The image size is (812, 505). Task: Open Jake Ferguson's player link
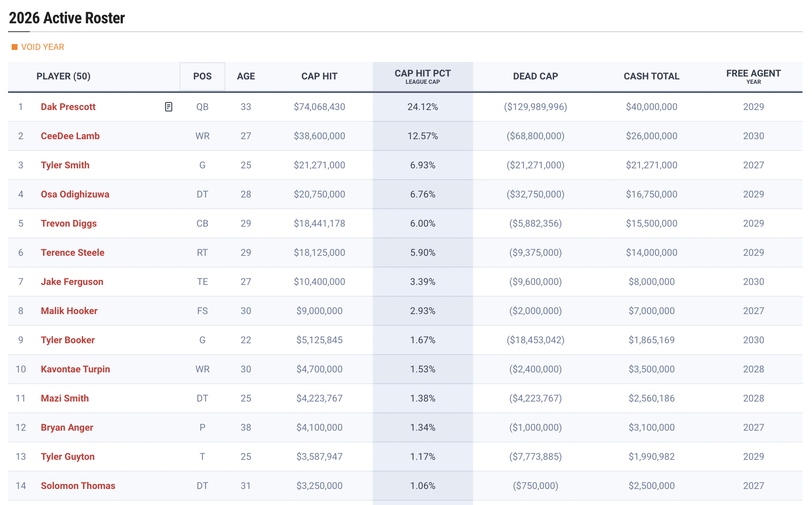click(x=72, y=282)
